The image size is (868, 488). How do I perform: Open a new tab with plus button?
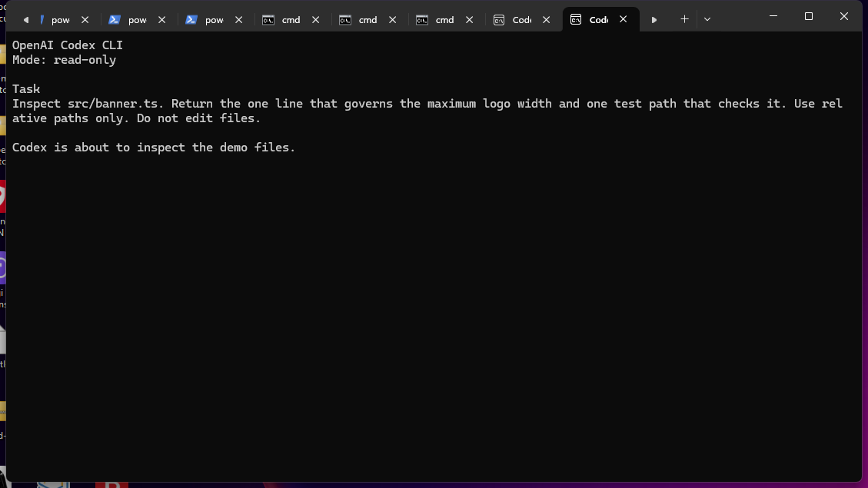[684, 19]
